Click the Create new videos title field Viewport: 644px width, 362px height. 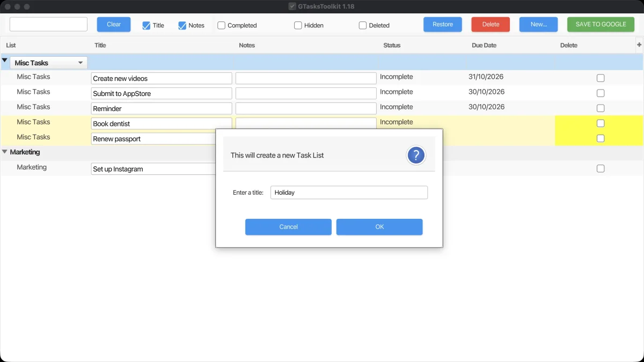162,78
